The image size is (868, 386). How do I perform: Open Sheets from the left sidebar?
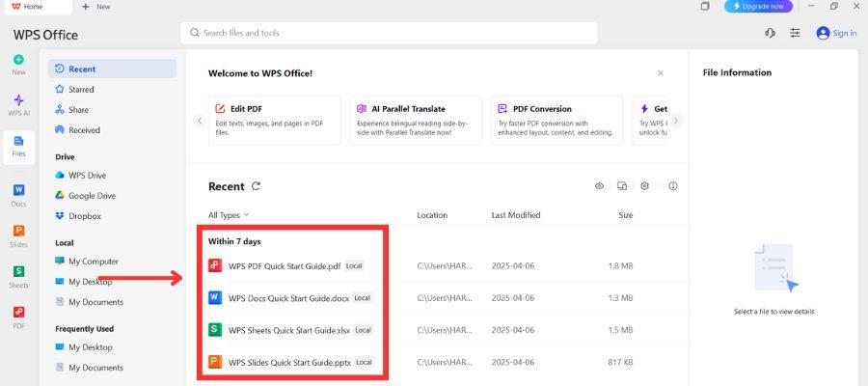point(19,278)
